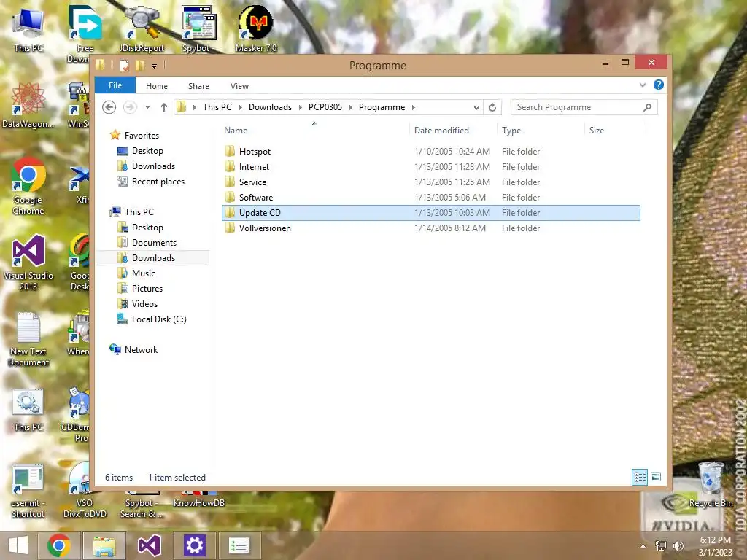Select the Spybot desktop shortcut at top
The image size is (747, 560).
[198, 28]
